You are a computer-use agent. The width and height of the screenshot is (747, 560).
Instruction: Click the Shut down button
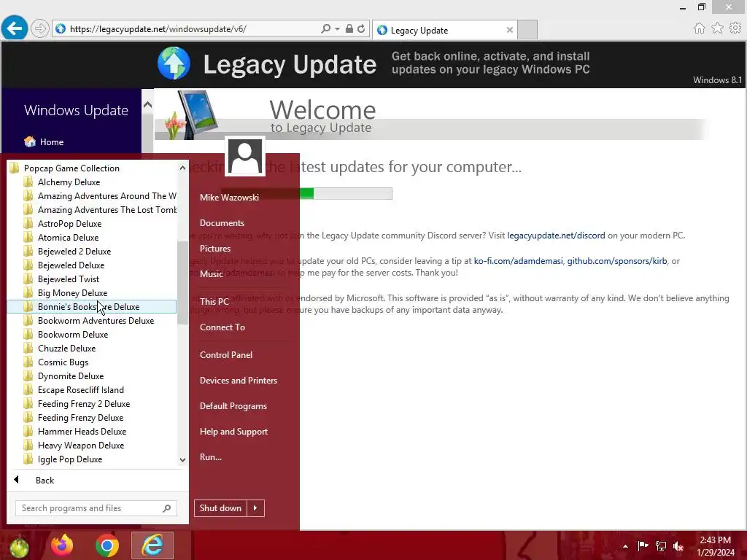pyautogui.click(x=220, y=508)
